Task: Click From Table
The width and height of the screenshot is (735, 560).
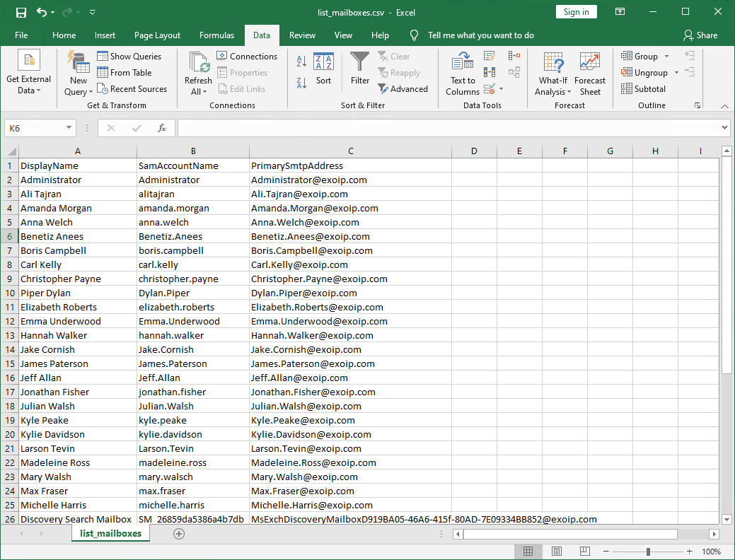Action: [x=125, y=73]
